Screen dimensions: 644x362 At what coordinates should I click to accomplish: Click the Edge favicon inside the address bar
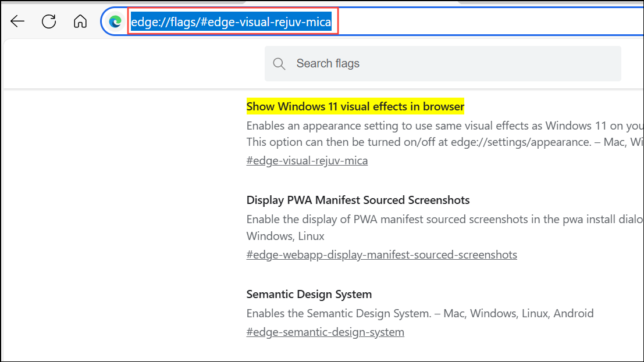(115, 21)
